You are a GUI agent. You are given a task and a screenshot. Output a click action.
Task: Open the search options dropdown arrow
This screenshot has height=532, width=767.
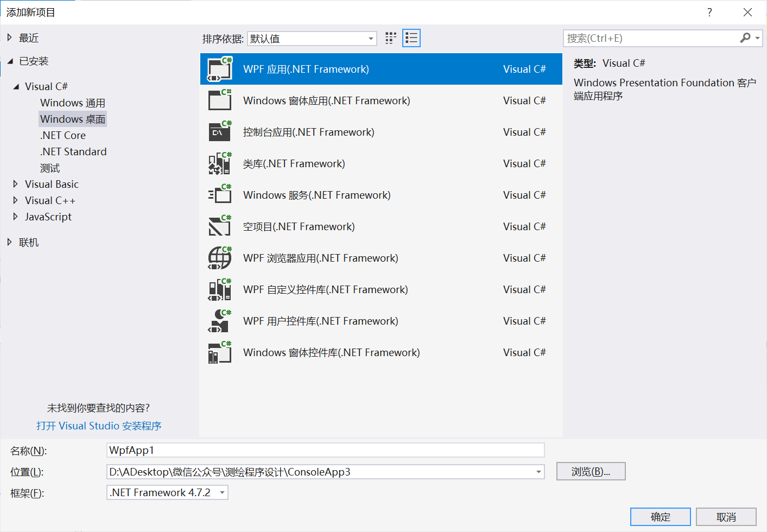coord(757,38)
